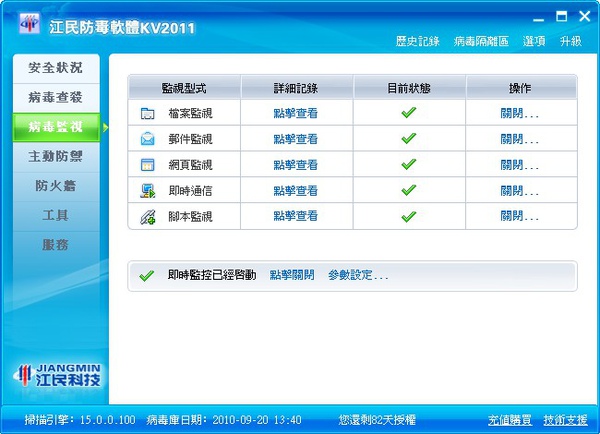The width and height of the screenshot is (600, 434).
Task: Turn off 即時通信 with its 關閉 link
Action: pos(520,191)
